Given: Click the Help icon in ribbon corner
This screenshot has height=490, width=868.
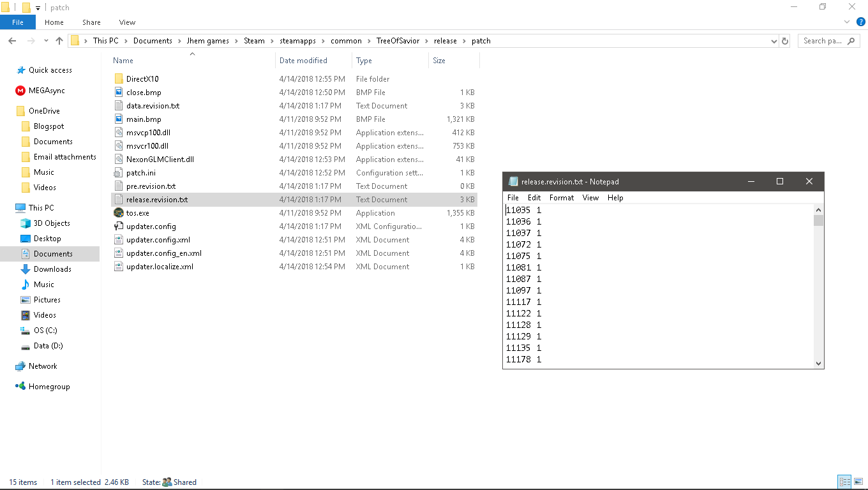Looking at the screenshot, I should [x=860, y=22].
